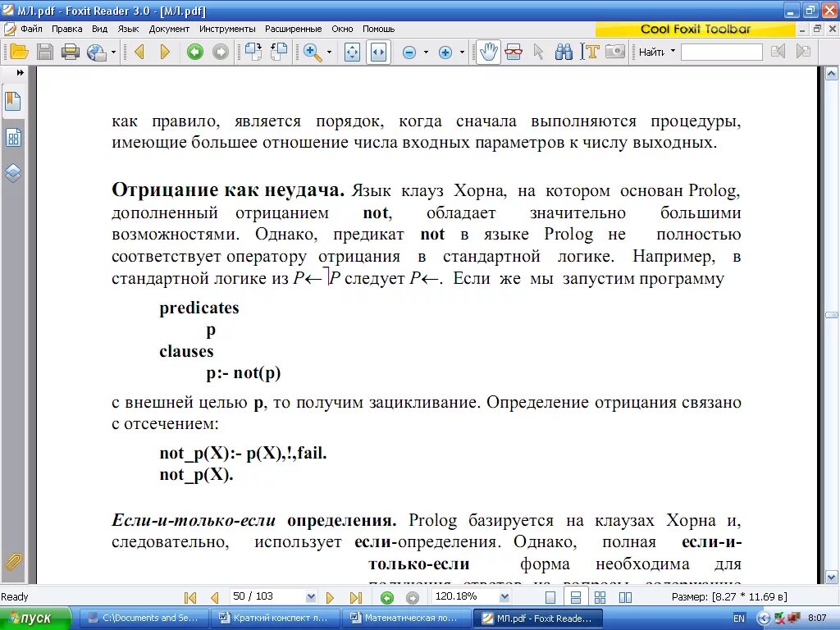This screenshot has width=840, height=630.
Task: Switch to Continuous page layout
Action: pyautogui.click(x=576, y=597)
